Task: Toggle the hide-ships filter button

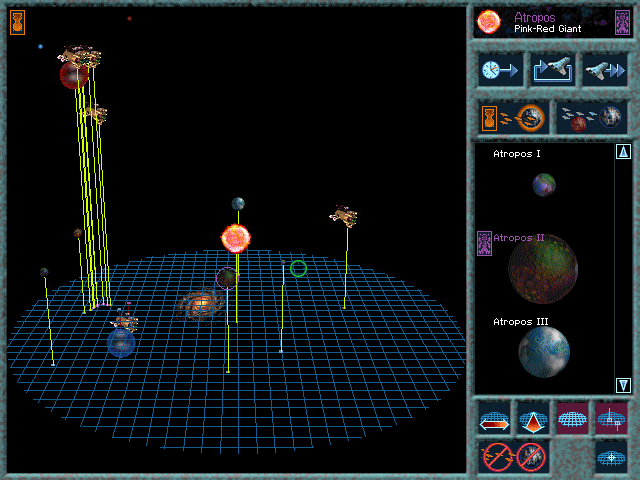Action: [497, 457]
